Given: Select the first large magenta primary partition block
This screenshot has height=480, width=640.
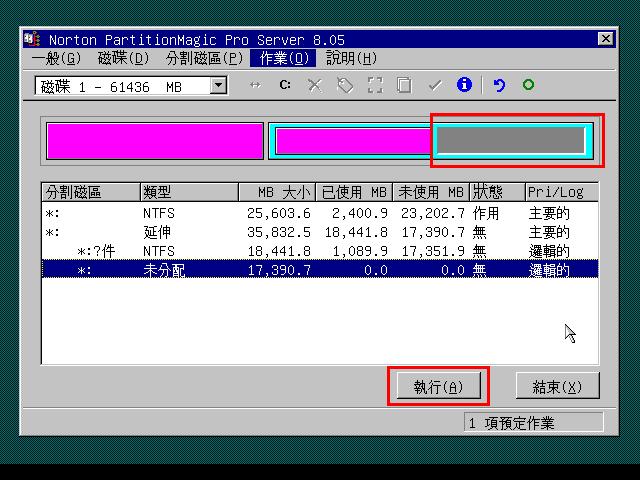Looking at the screenshot, I should [155, 141].
